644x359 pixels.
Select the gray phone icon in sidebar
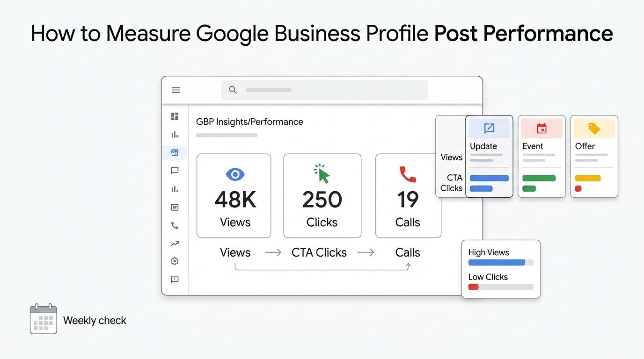(175, 225)
